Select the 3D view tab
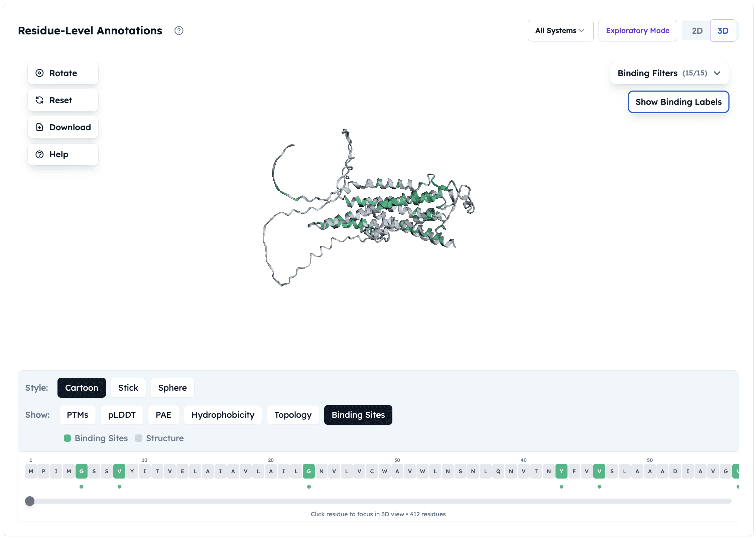The width and height of the screenshot is (756, 539). 723,30
